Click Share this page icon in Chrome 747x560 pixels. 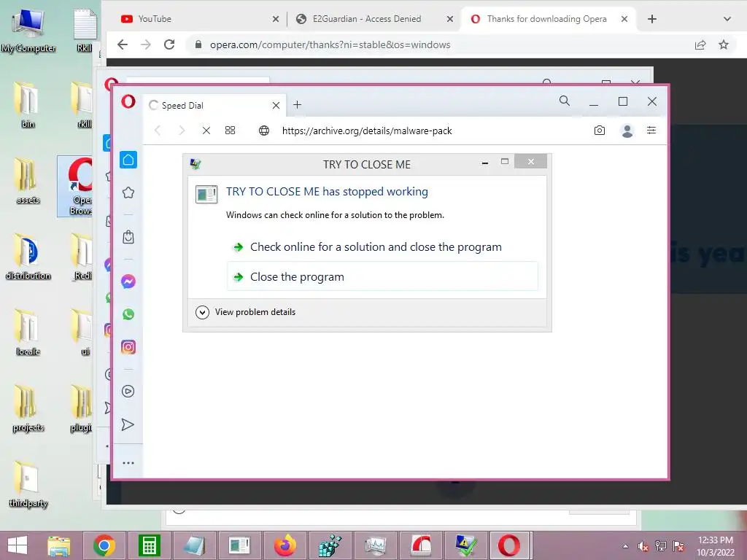[700, 44]
